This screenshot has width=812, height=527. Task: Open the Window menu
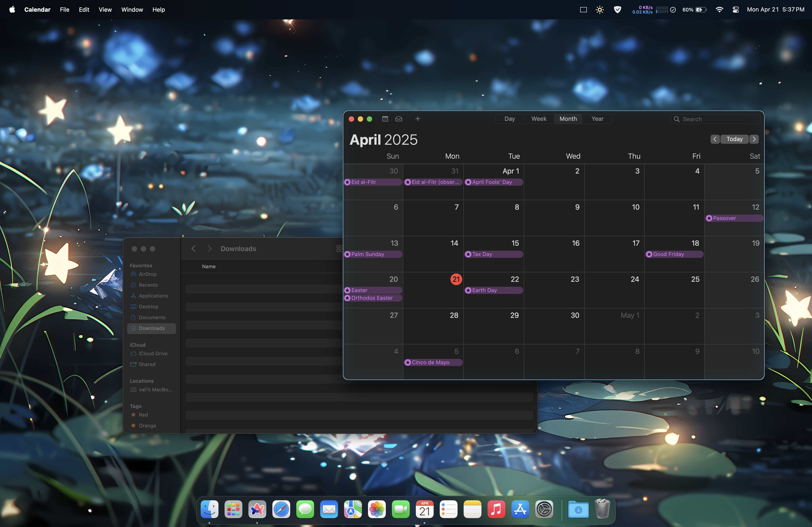click(x=132, y=9)
